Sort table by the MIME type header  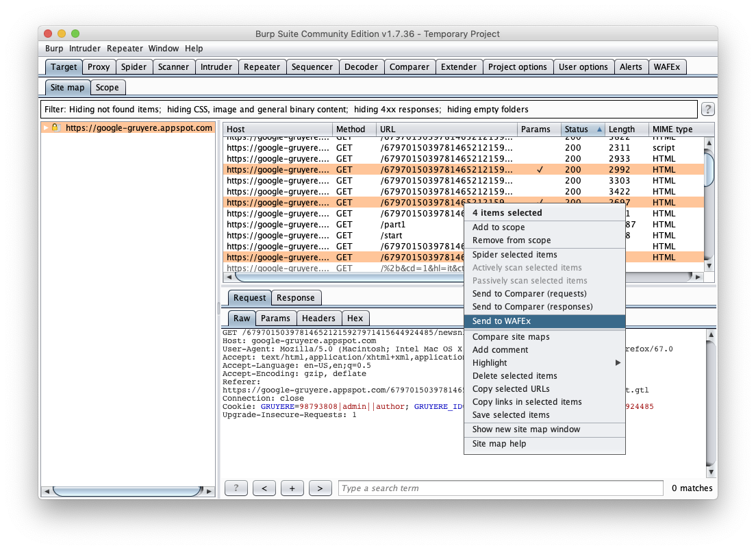tap(681, 129)
